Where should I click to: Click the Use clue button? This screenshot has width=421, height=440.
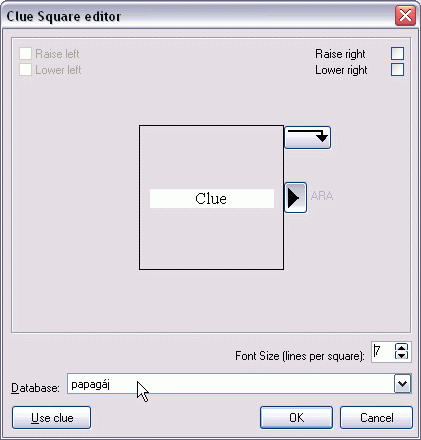51,418
